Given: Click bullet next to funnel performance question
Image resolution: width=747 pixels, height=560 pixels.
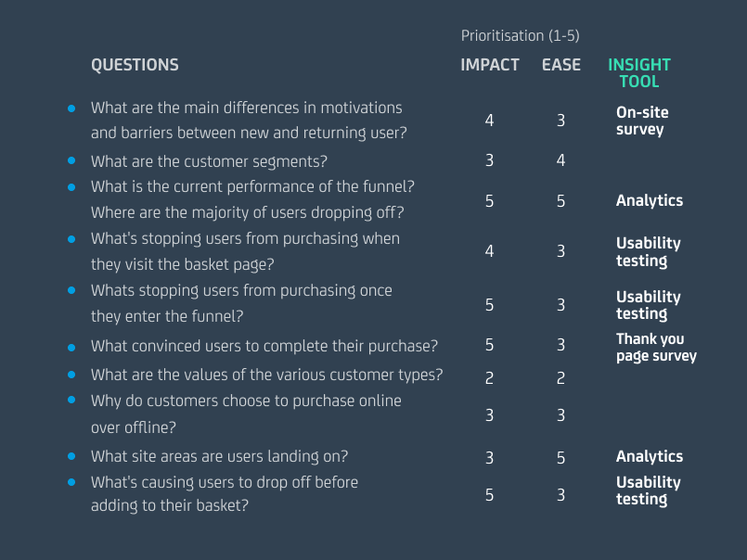Looking at the screenshot, I should tap(71, 186).
